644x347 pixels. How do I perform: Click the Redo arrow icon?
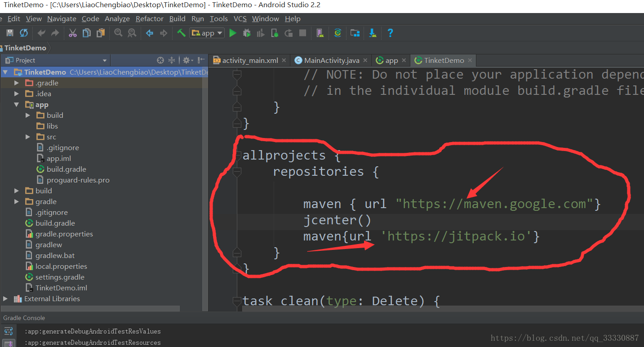coord(55,33)
